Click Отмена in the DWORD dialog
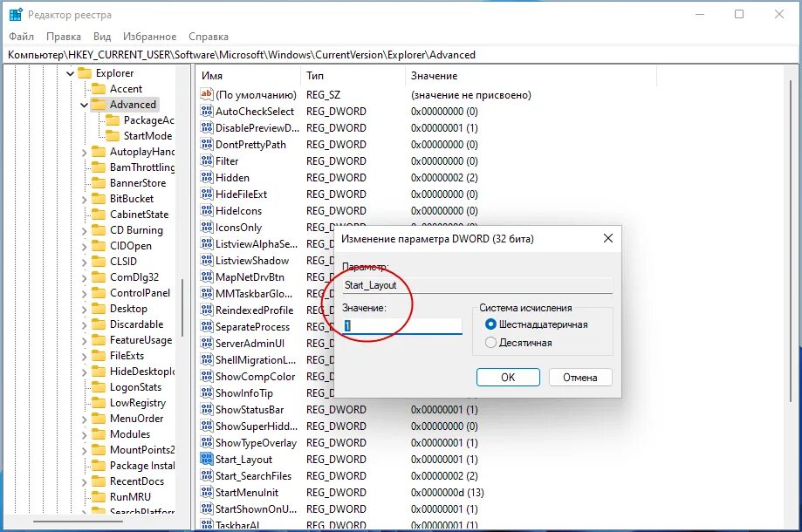Image resolution: width=802 pixels, height=532 pixels. point(580,377)
